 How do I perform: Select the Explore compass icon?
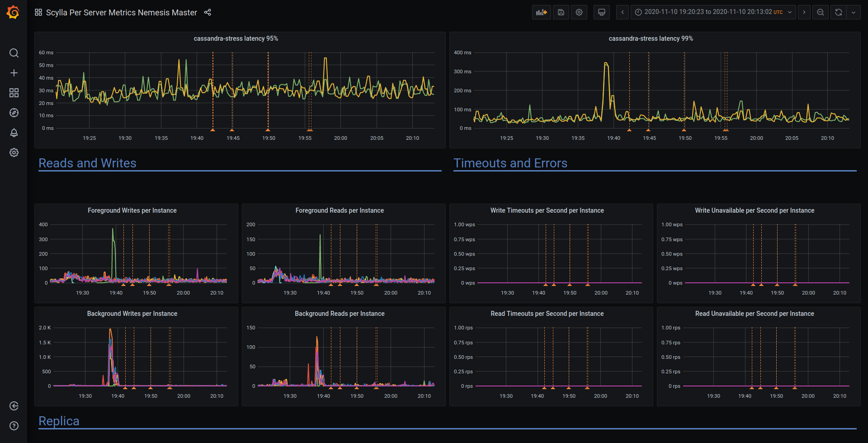(x=14, y=113)
